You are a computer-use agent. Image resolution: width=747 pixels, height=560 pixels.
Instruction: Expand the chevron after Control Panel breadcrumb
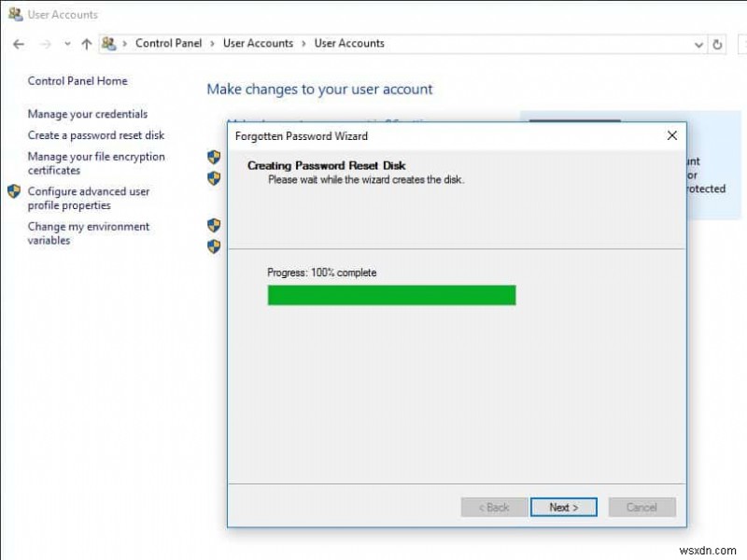[212, 43]
